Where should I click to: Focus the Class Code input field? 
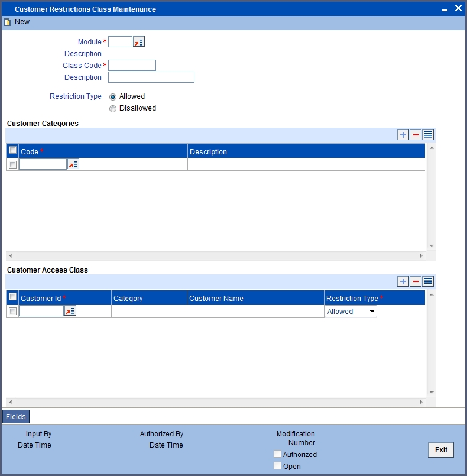coord(132,65)
